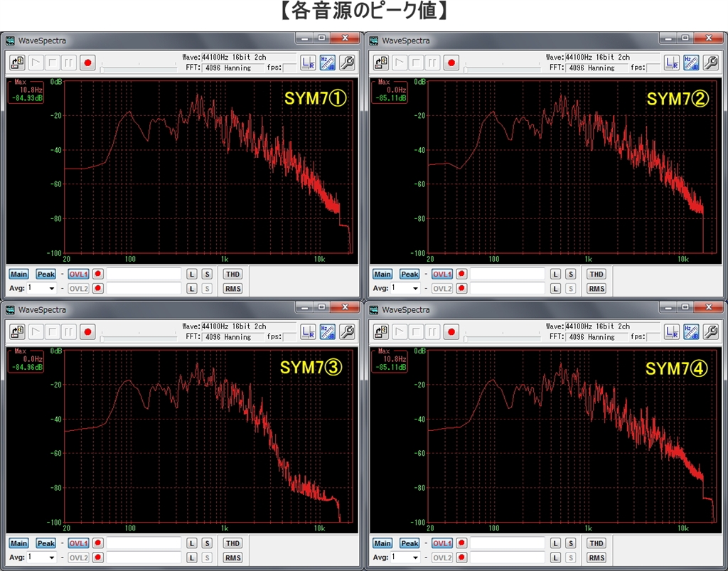Click play button in SYM7② window
728x571 pixels.
click(400, 63)
